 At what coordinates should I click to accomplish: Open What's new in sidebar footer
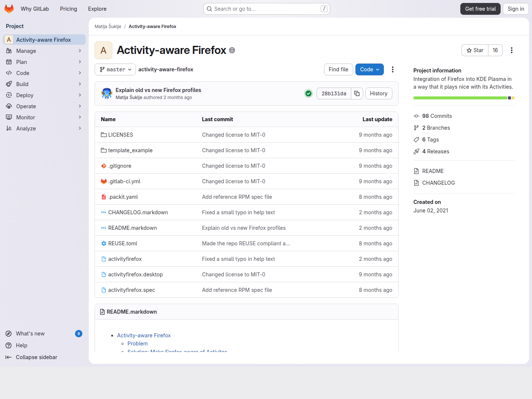(44, 334)
